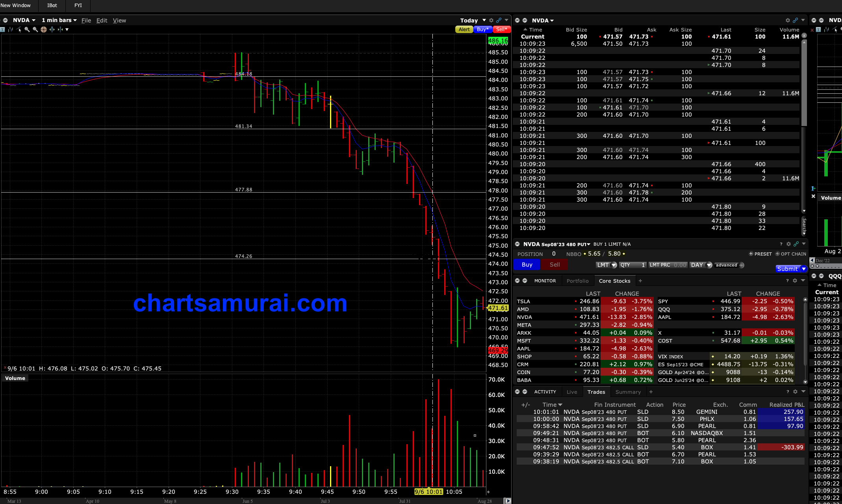Expand PRESET in order entry
The width and height of the screenshot is (842, 504).
click(x=760, y=254)
